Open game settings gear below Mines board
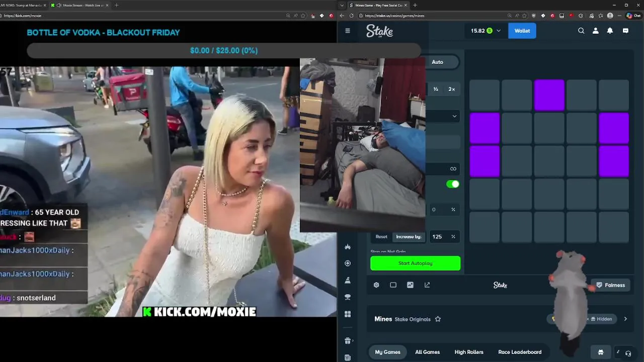This screenshot has height=362, width=644. [x=376, y=285]
